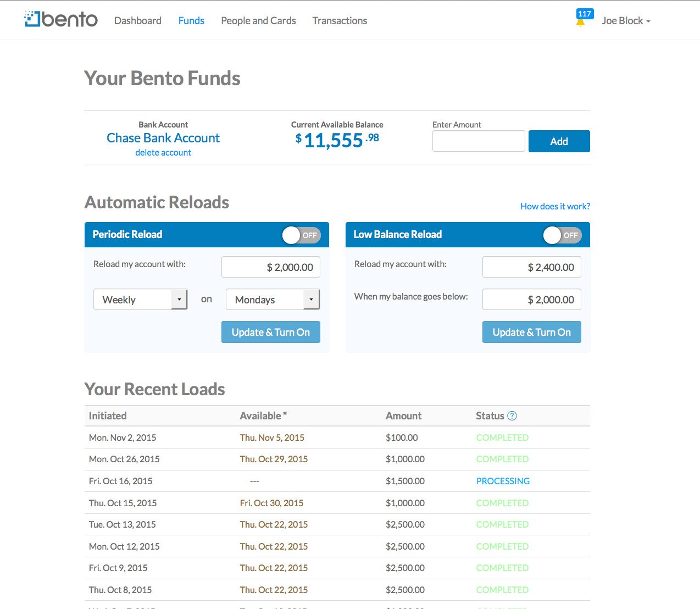Click the balance threshold $2,000.00 field
The width and height of the screenshot is (700, 609).
pyautogui.click(x=532, y=300)
